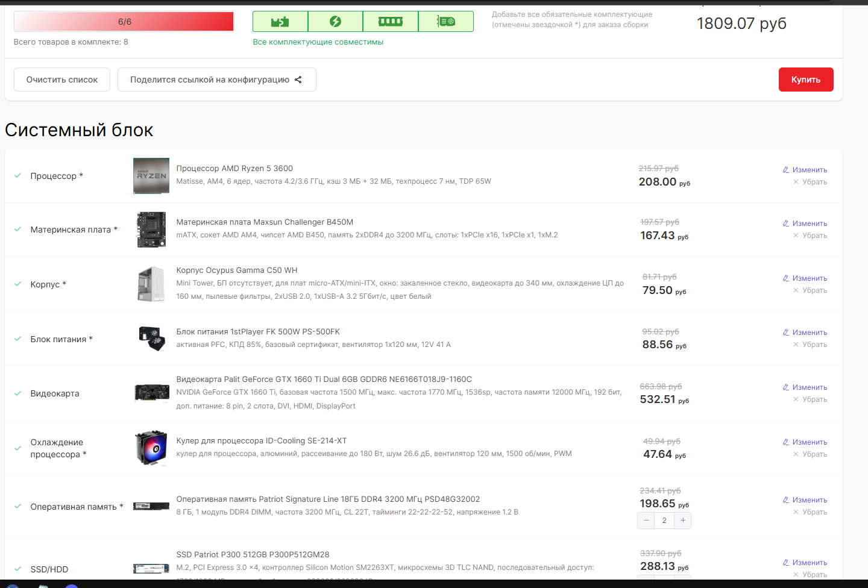Open the Кулер ID-Cooling SE-214-XT title

(x=262, y=441)
